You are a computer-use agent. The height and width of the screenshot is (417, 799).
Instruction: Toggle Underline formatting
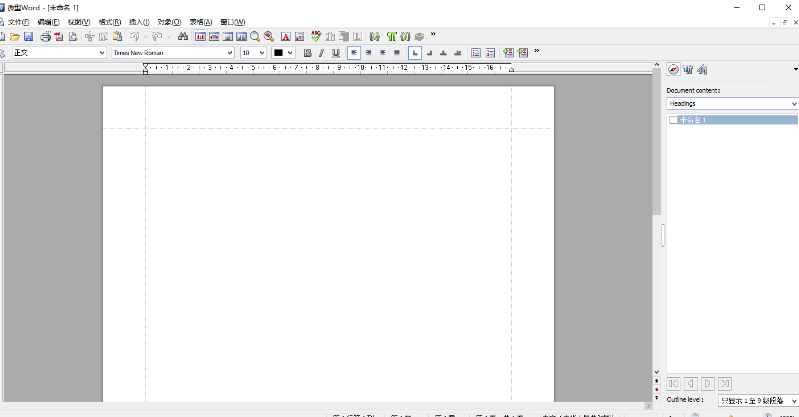pos(335,53)
